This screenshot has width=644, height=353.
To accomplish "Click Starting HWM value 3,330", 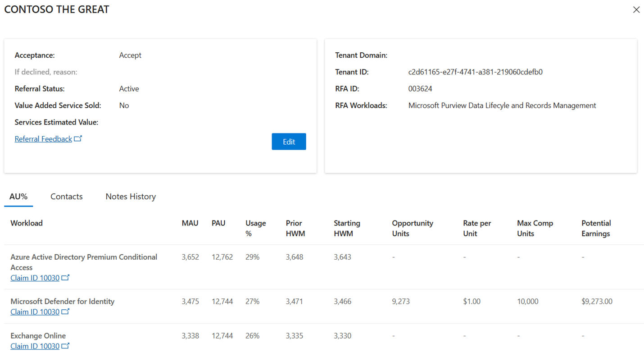I will point(342,336).
